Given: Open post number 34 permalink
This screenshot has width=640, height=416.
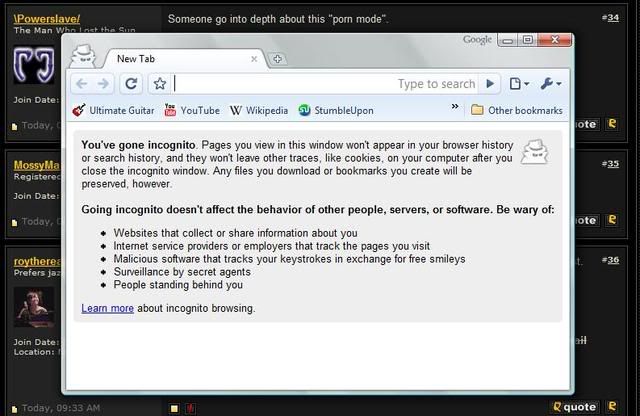Looking at the screenshot, I should pos(613,18).
